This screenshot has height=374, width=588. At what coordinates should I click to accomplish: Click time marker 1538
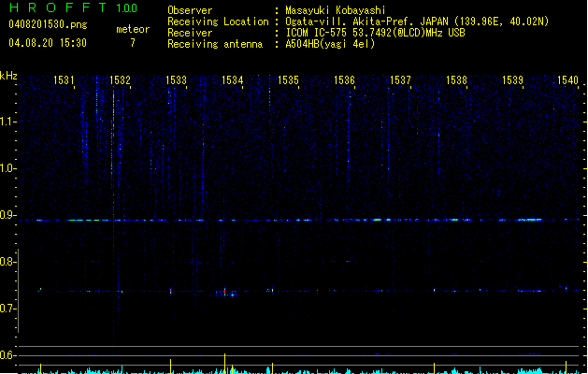(x=456, y=80)
